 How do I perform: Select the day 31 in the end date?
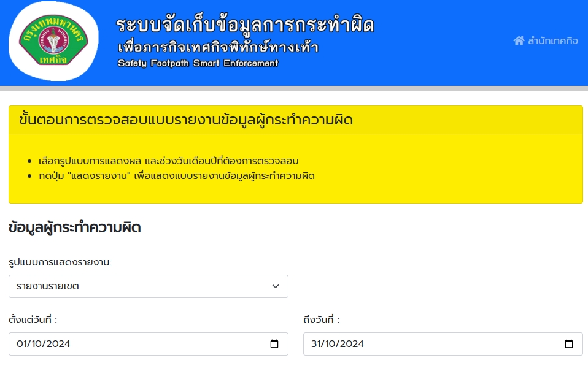click(317, 344)
